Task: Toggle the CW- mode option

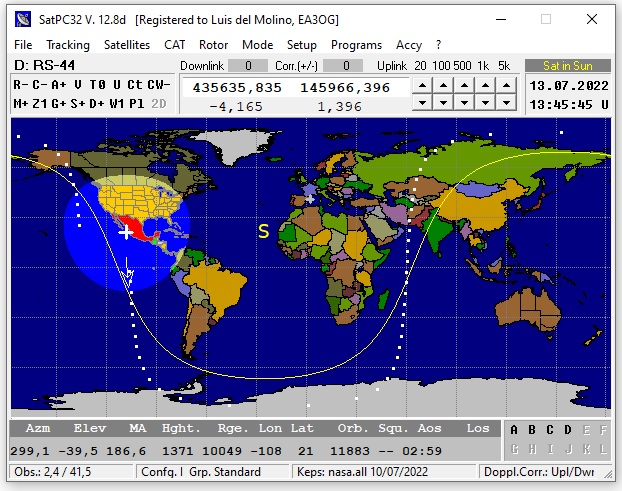Action: click(x=160, y=85)
